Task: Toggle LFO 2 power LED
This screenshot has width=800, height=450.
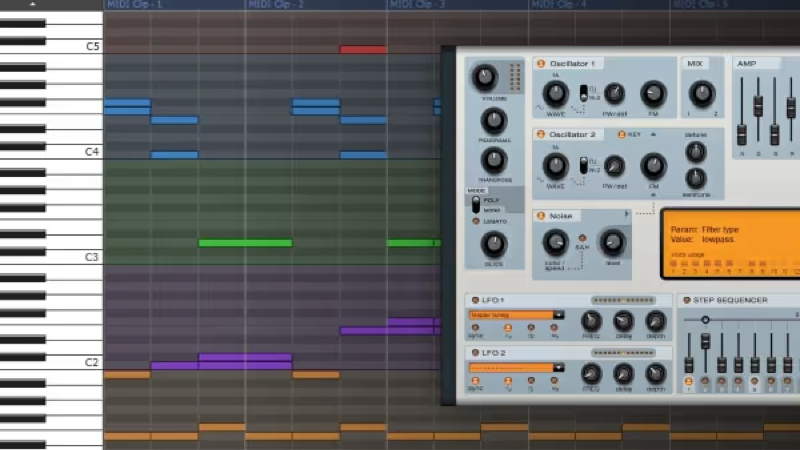Action: coord(475,353)
